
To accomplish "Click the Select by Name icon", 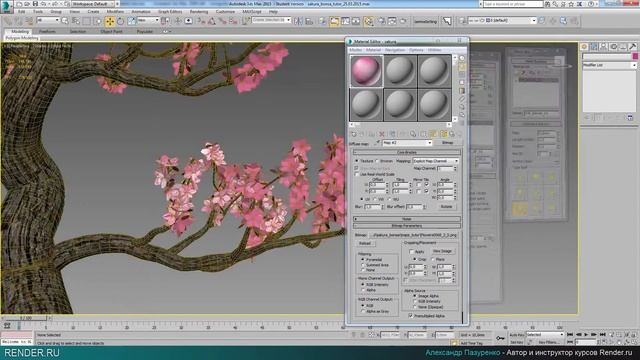I will (76, 21).
